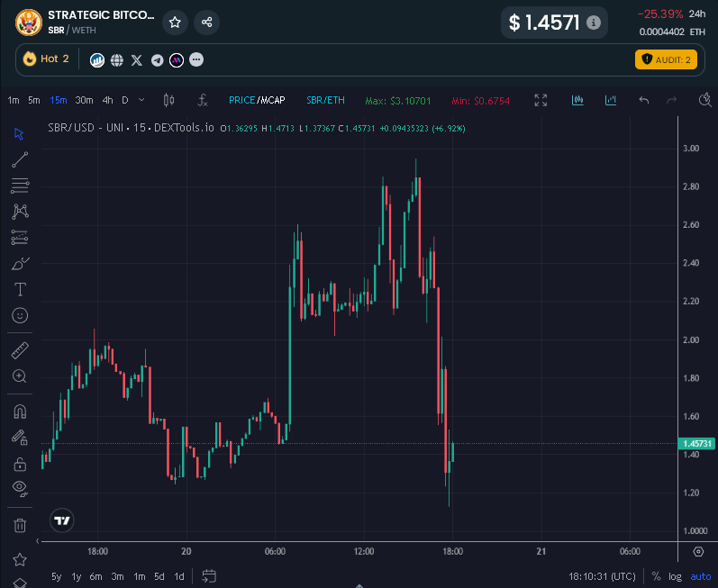Toggle lock all drawing tools
The height and width of the screenshot is (588, 718).
click(x=20, y=464)
